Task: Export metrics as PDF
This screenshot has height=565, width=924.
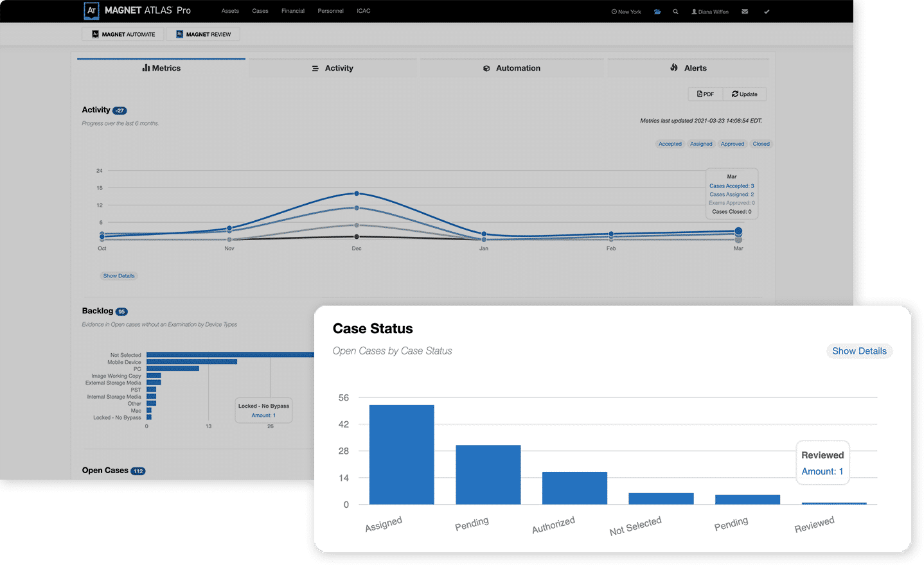Action: click(706, 94)
